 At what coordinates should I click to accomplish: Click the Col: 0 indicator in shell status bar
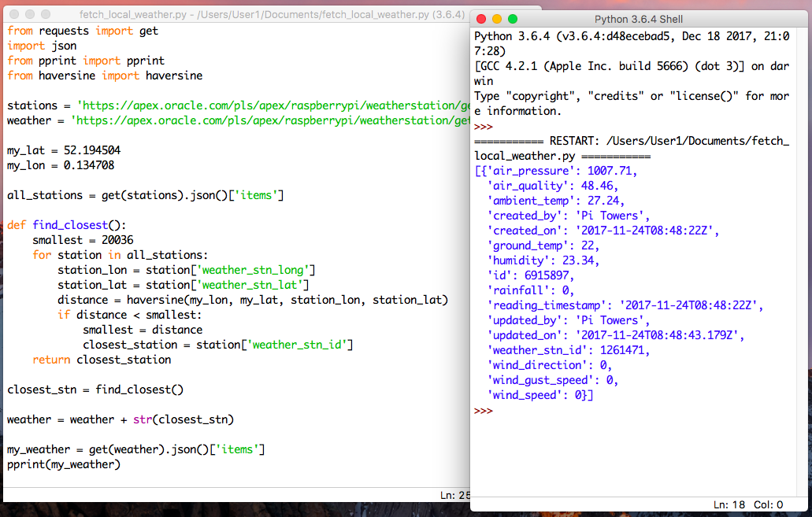point(769,504)
